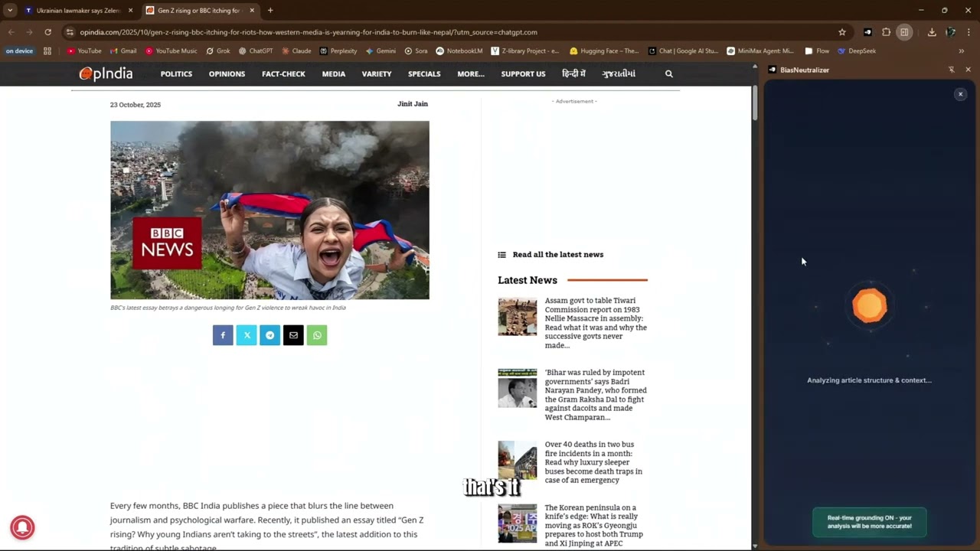Click the bus fire article thumbnail
Screen dimensions: 980x551
[x=518, y=460]
